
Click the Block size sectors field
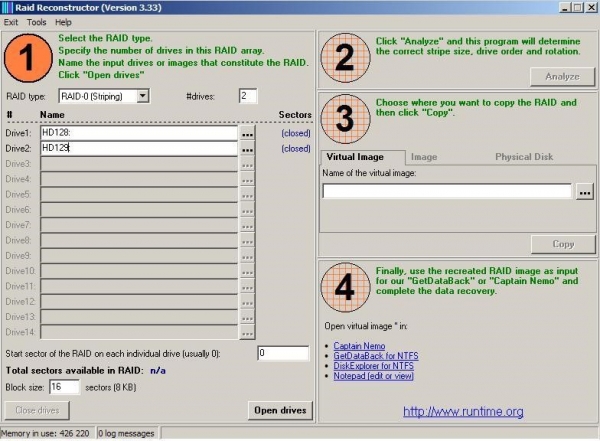[64, 386]
